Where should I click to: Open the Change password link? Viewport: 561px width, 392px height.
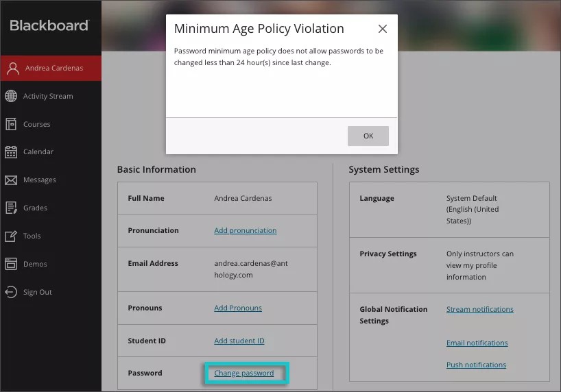243,373
